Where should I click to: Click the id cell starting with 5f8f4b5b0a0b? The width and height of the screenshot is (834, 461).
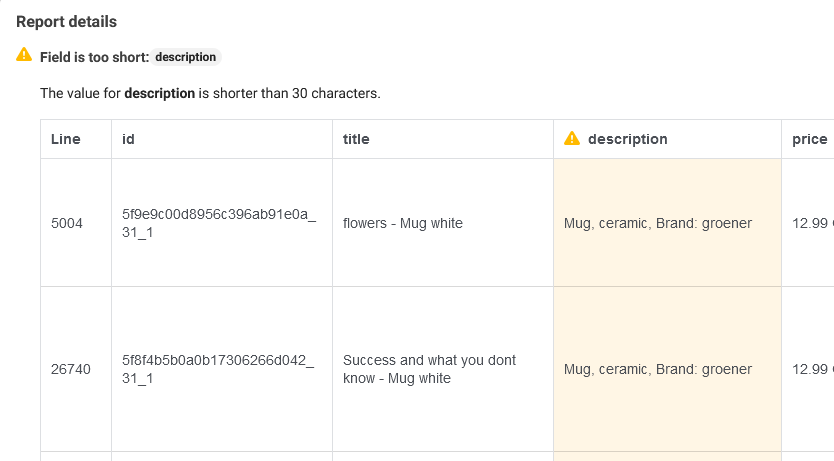tap(218, 369)
